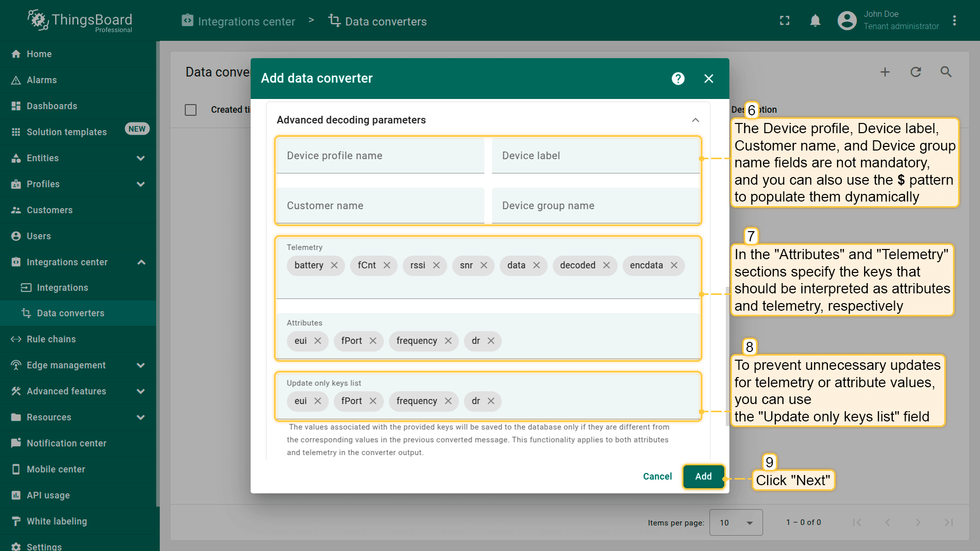Click the notifications bell icon
Viewport: 980px width, 551px height.
(815, 21)
